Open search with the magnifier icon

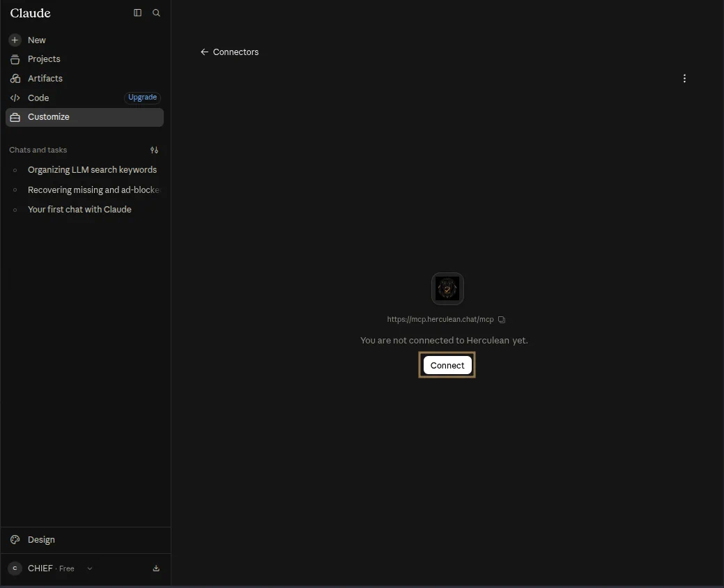click(x=157, y=13)
